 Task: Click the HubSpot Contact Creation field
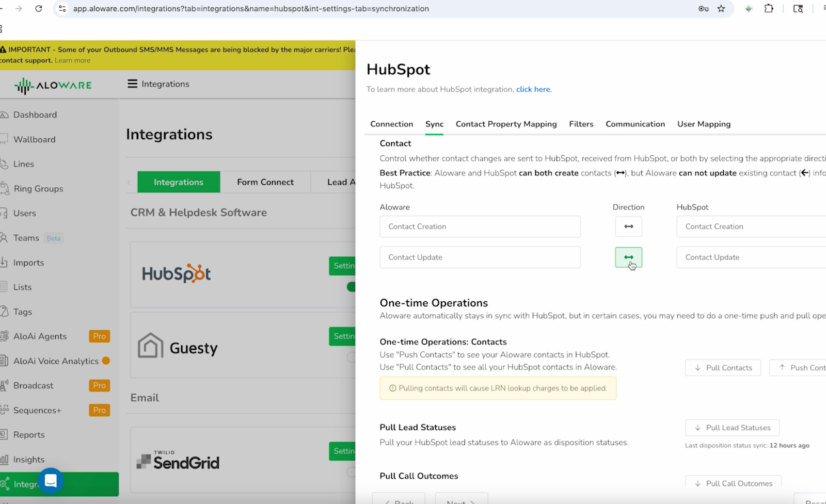point(751,226)
